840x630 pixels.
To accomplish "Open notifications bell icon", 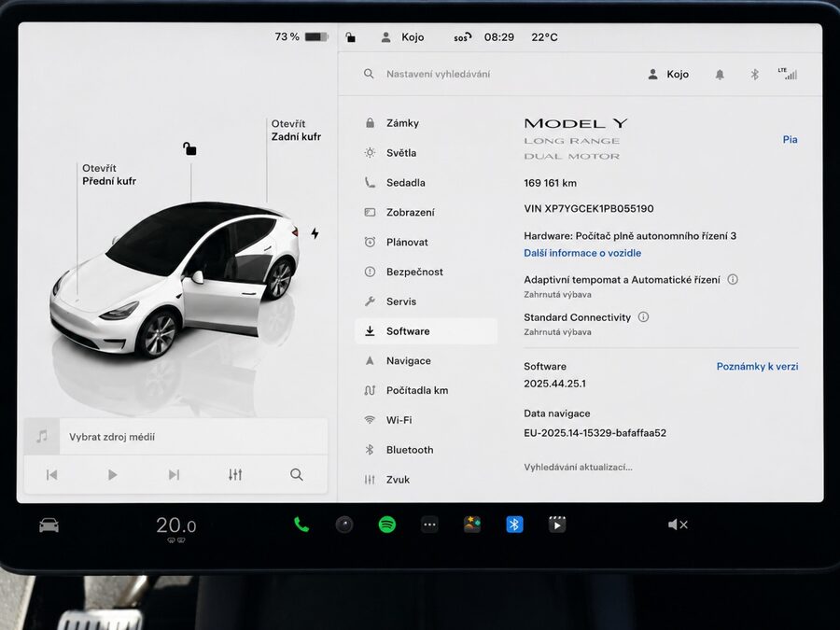I will coord(720,75).
